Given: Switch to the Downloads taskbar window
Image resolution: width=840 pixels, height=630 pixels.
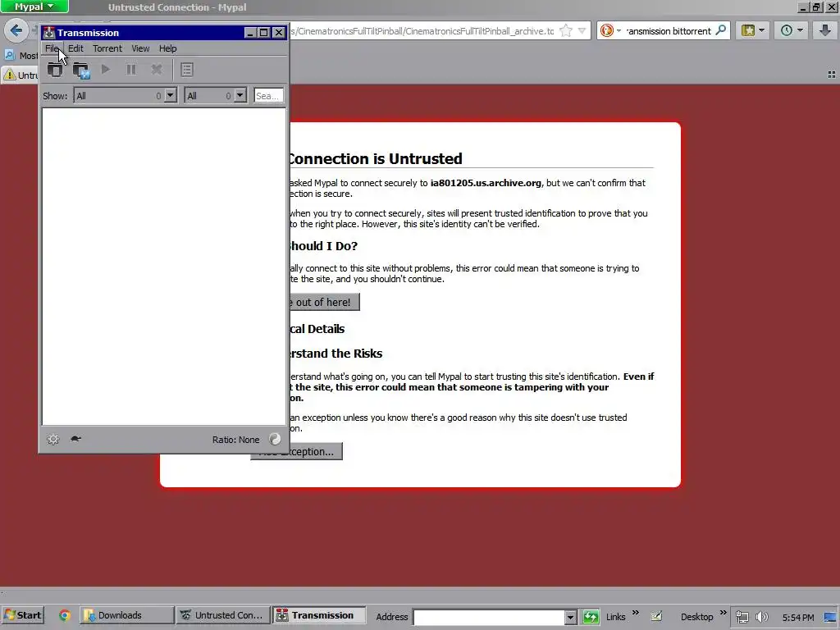Looking at the screenshot, I should [x=127, y=615].
